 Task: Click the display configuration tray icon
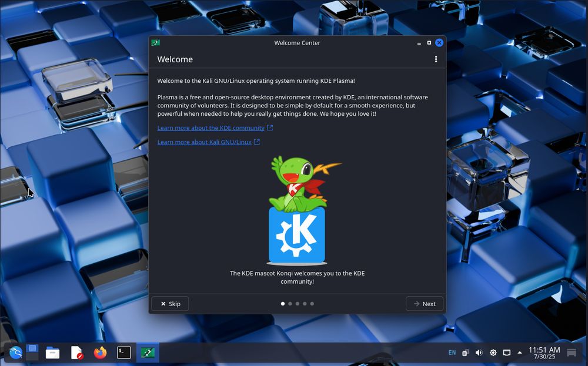pos(507,352)
